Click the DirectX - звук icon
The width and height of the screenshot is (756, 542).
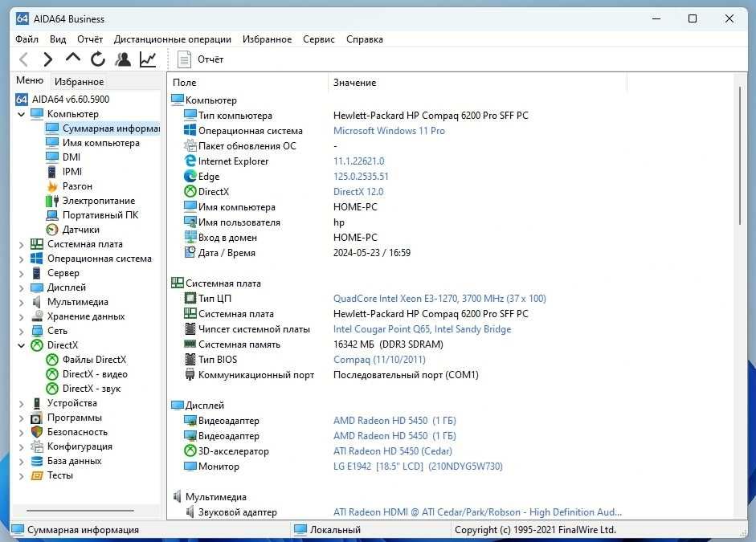click(x=52, y=389)
